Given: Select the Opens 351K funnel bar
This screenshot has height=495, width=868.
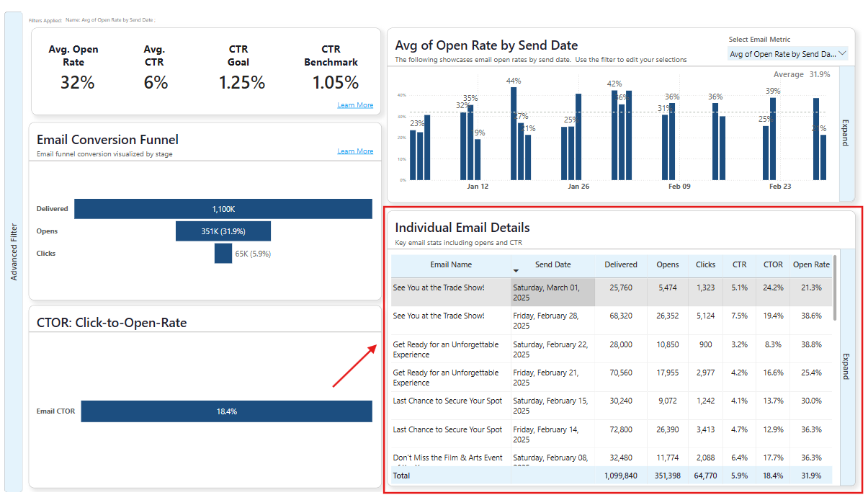Looking at the screenshot, I should tap(223, 231).
